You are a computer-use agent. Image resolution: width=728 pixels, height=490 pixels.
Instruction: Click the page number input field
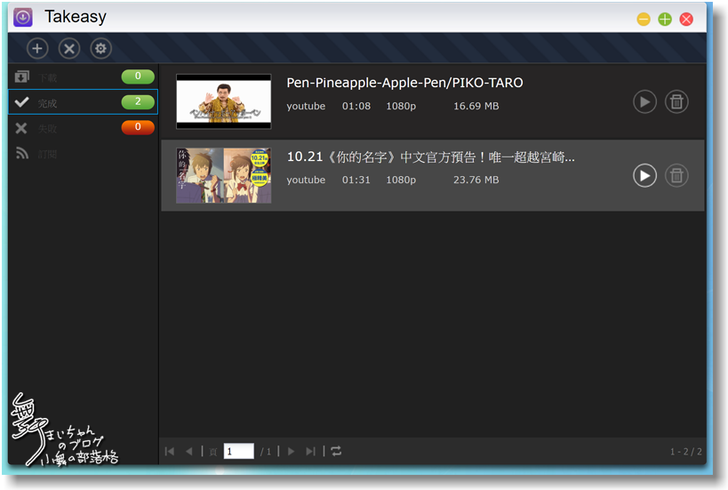pos(239,451)
